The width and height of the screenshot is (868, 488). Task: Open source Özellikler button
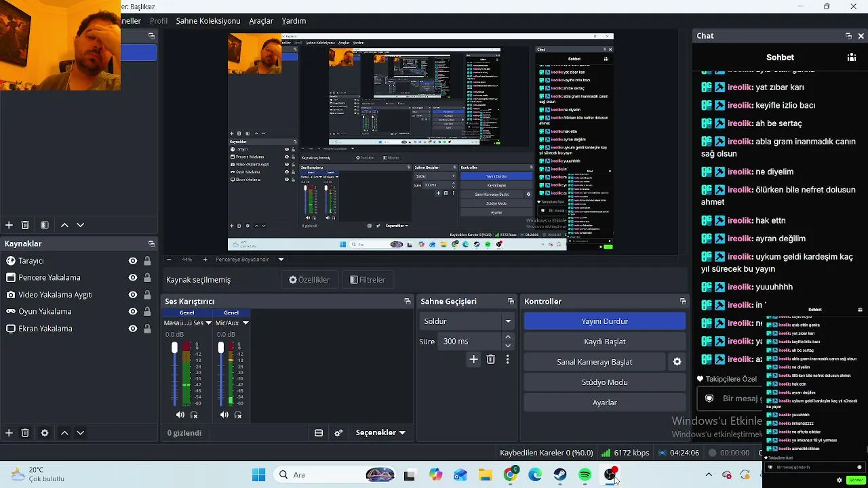click(309, 280)
